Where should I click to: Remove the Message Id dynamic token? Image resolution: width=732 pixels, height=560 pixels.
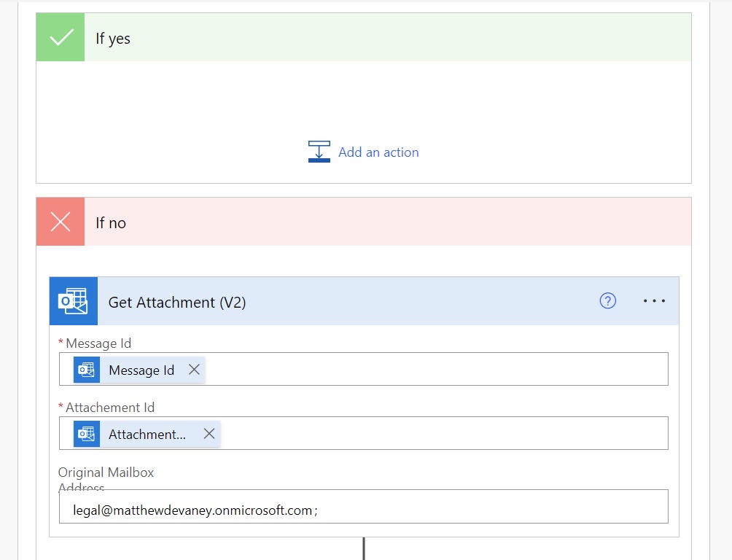(x=194, y=370)
